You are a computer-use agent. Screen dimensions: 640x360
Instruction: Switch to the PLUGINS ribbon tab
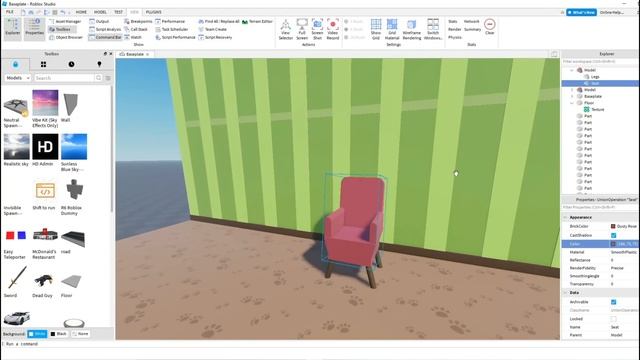[153, 12]
